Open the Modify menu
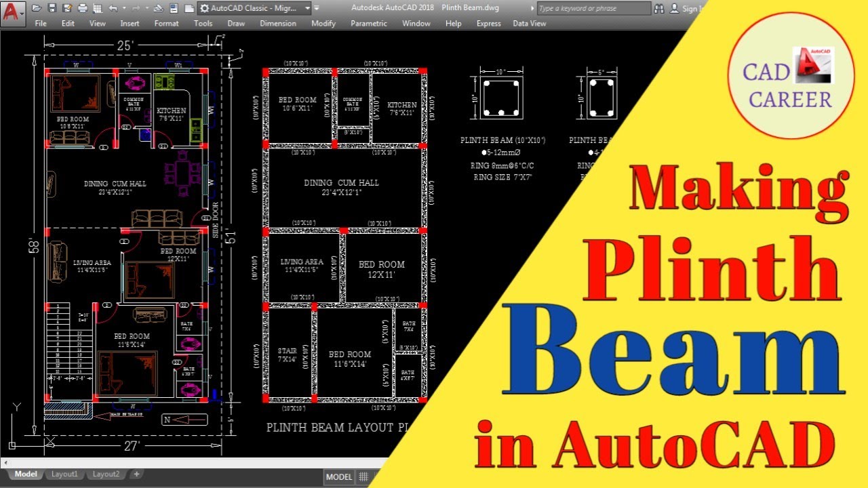The image size is (868, 488). coord(323,23)
